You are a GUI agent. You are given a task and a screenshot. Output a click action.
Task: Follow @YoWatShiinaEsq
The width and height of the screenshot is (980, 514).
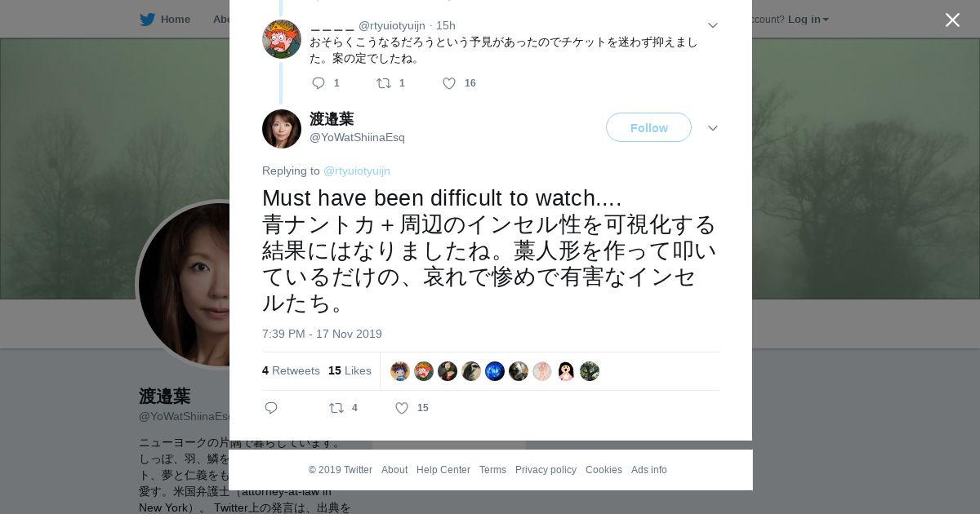click(648, 127)
